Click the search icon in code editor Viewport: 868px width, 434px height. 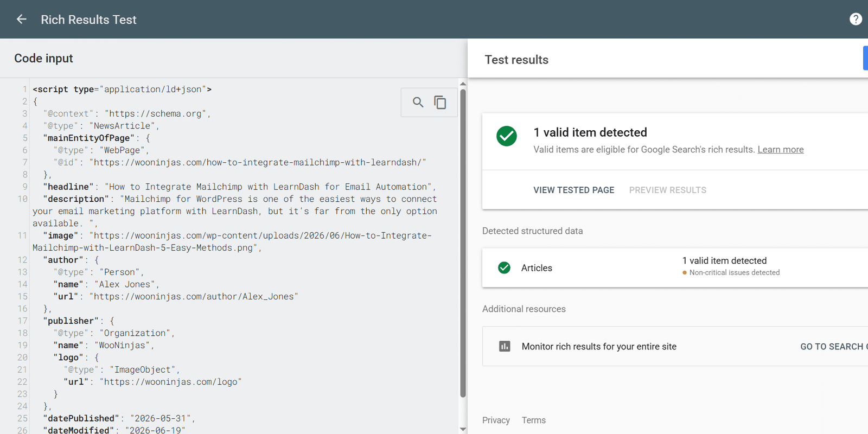418,102
